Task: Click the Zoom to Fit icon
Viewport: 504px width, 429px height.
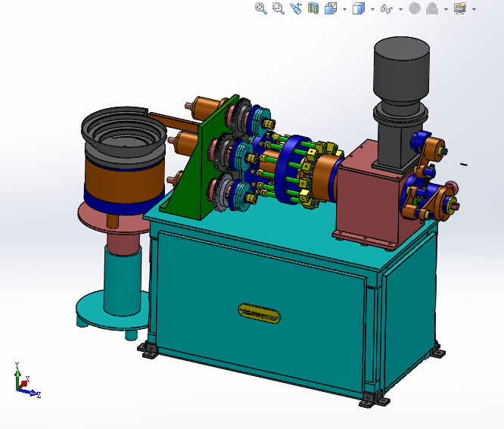Action: [261, 8]
